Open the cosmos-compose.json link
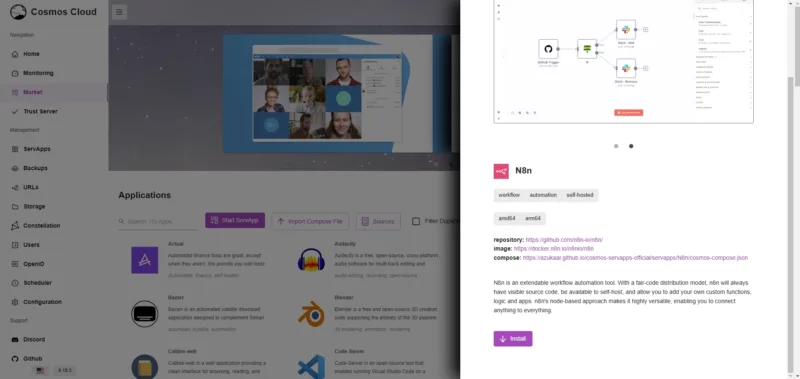Screen dimensions: 800x379 (635, 258)
